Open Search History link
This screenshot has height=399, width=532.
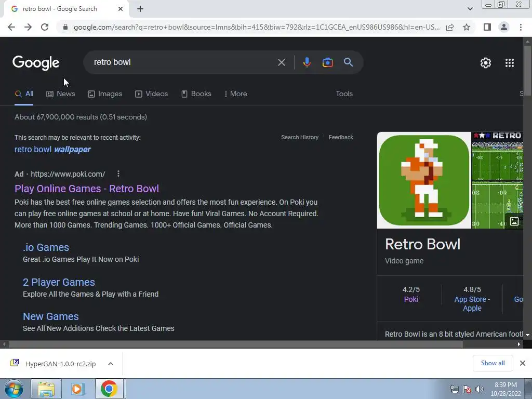(300, 137)
